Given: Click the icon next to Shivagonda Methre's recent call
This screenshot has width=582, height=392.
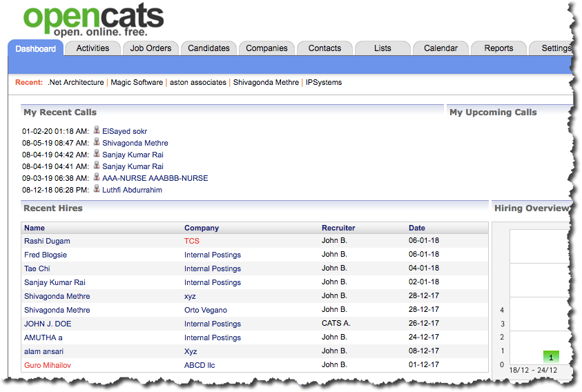Looking at the screenshot, I should click(x=97, y=142).
